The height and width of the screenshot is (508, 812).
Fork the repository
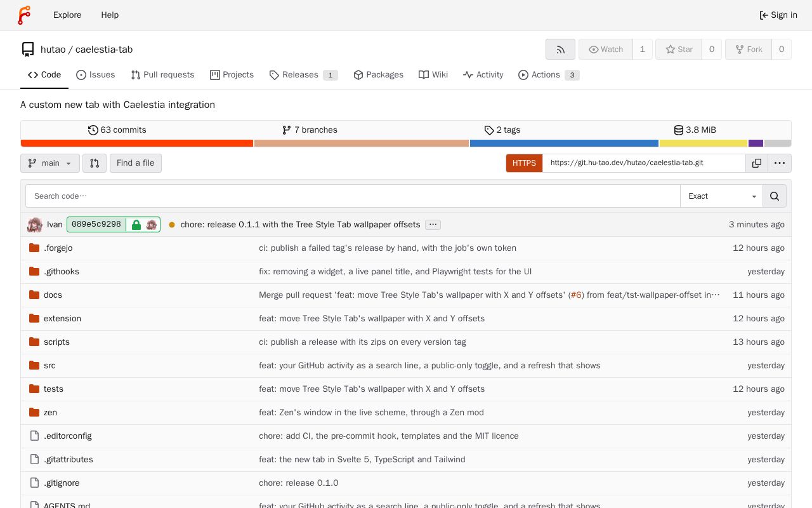[749, 50]
